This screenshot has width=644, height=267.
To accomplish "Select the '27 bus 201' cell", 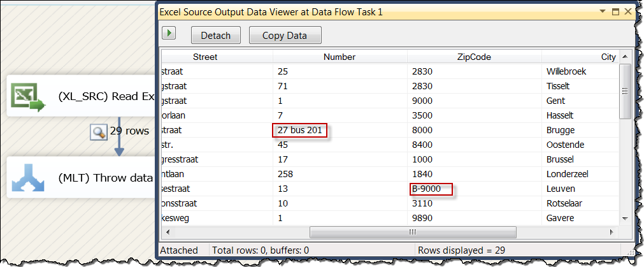I will point(301,131).
